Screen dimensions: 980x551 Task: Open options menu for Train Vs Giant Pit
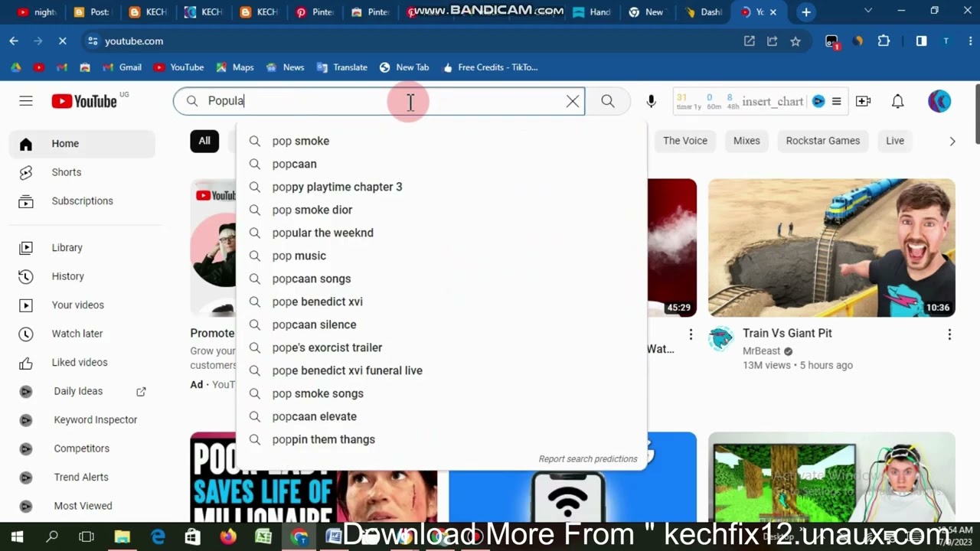pyautogui.click(x=949, y=334)
